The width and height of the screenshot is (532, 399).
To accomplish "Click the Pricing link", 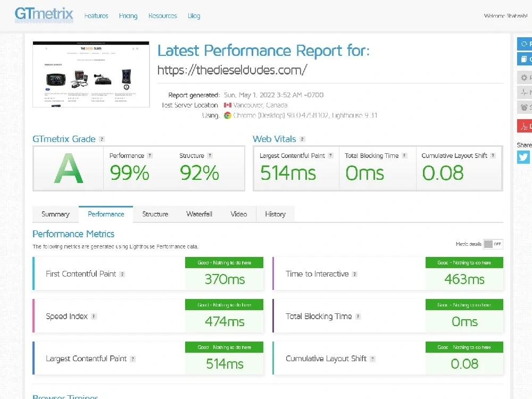I will pos(128,15).
